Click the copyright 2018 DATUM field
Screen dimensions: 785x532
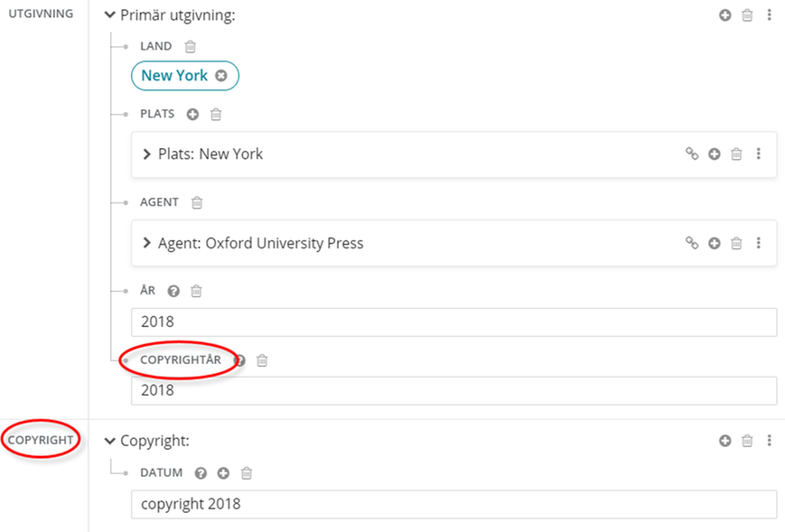(x=361, y=505)
